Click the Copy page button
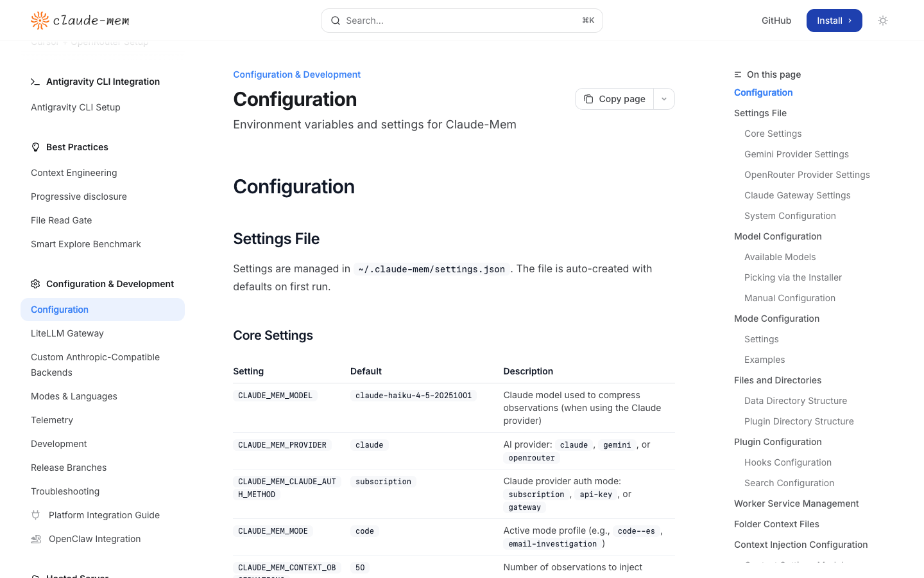Viewport: 924px width, 578px height. pyautogui.click(x=615, y=99)
